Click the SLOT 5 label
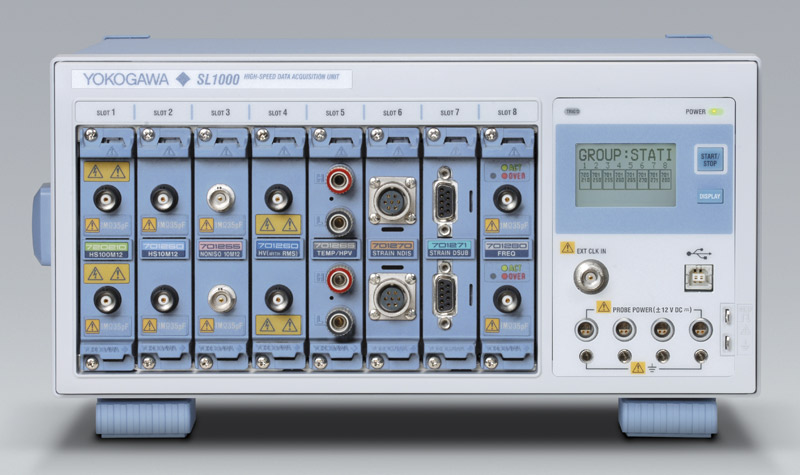 point(335,112)
